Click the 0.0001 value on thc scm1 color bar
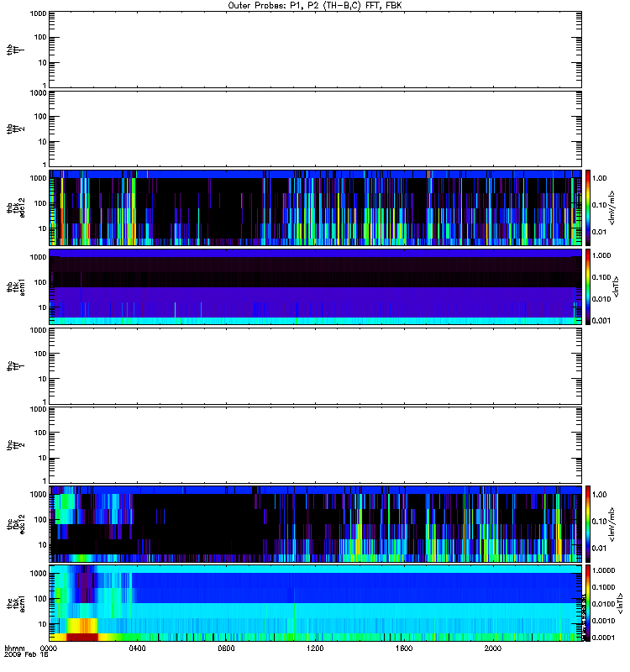630x672 pixels. (x=603, y=638)
